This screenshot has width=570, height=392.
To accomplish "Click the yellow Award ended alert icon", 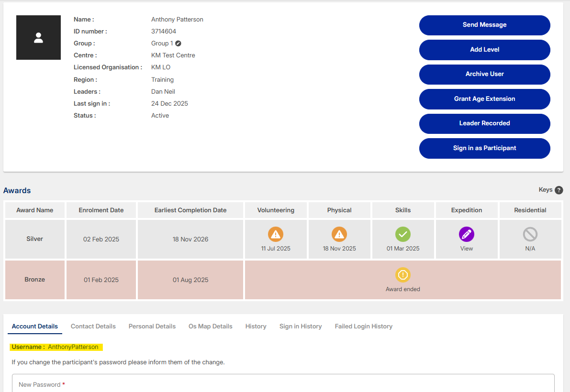I will coord(403,275).
